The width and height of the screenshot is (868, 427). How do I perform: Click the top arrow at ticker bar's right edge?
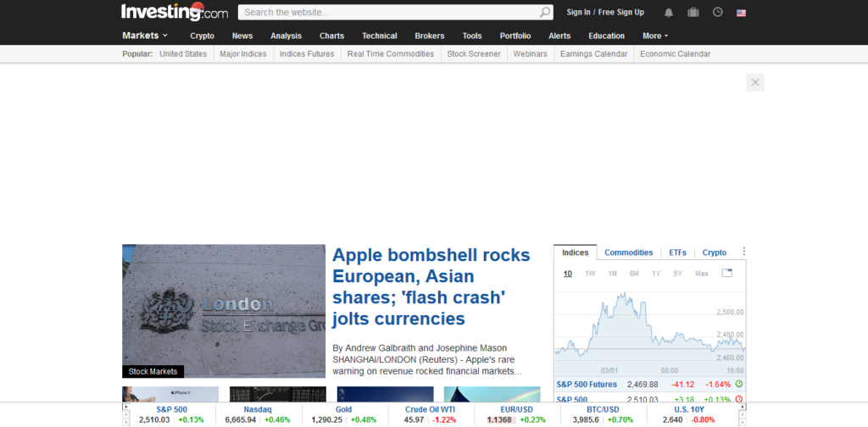tap(743, 407)
